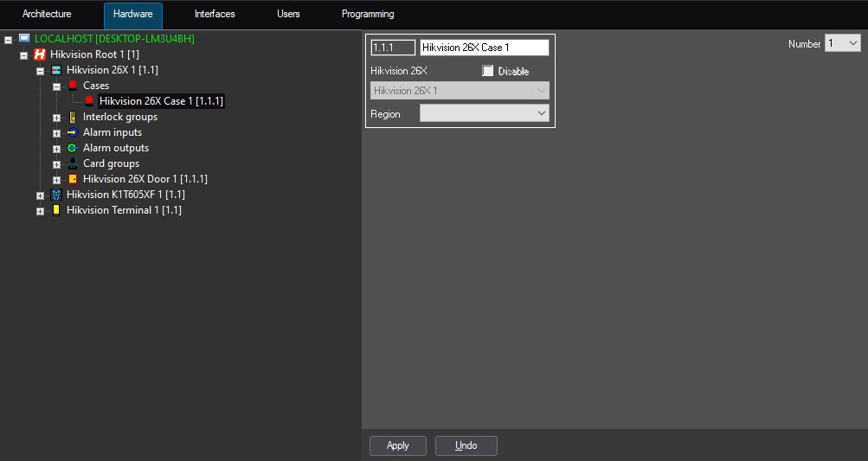This screenshot has height=461, width=868.
Task: Expand the Hikvision Terminal 1 node
Action: [40, 211]
